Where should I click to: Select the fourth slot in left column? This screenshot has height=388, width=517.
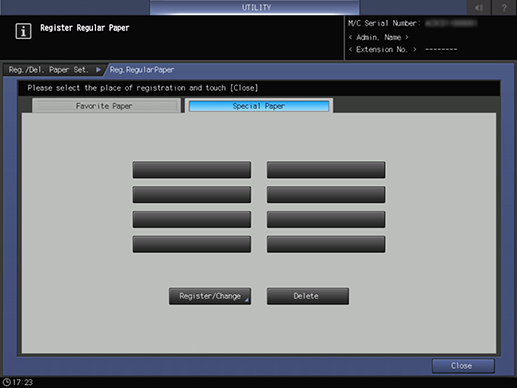192,244
